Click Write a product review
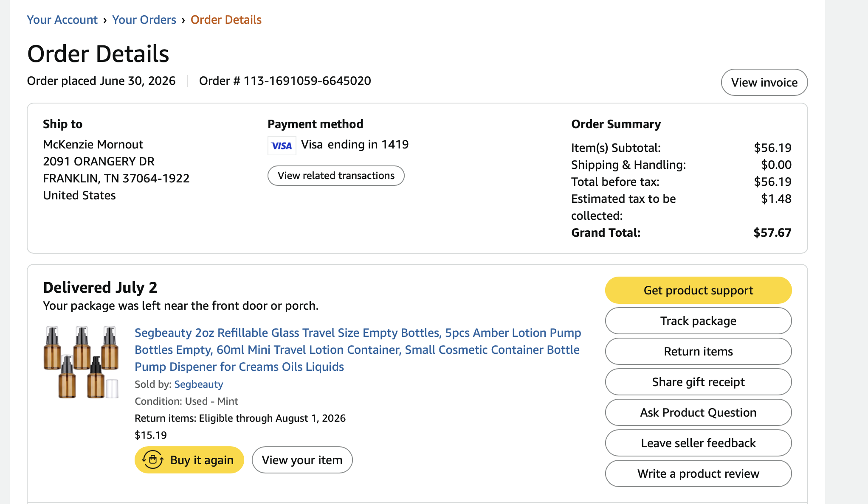 [x=698, y=473]
